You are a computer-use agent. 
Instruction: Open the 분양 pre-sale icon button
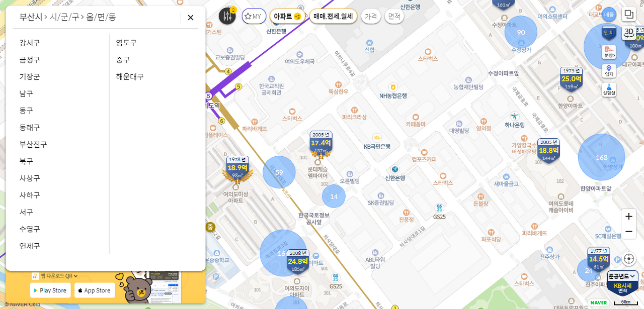[609, 52]
